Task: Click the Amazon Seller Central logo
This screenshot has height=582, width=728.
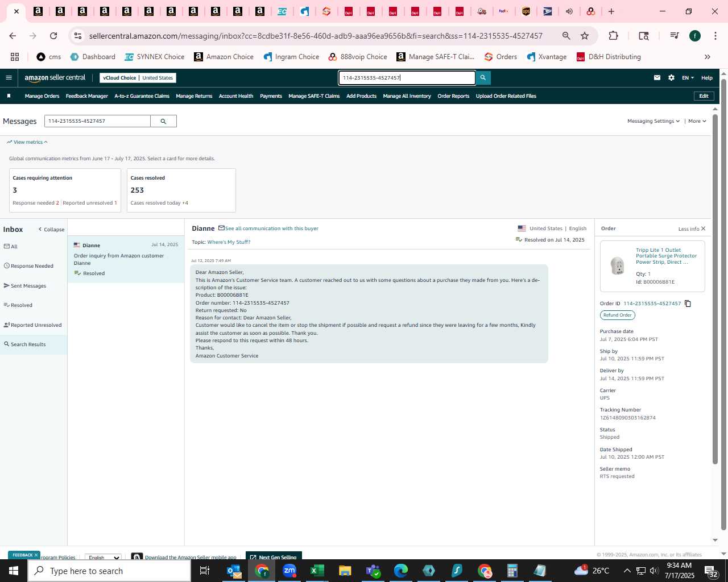Action: point(55,78)
